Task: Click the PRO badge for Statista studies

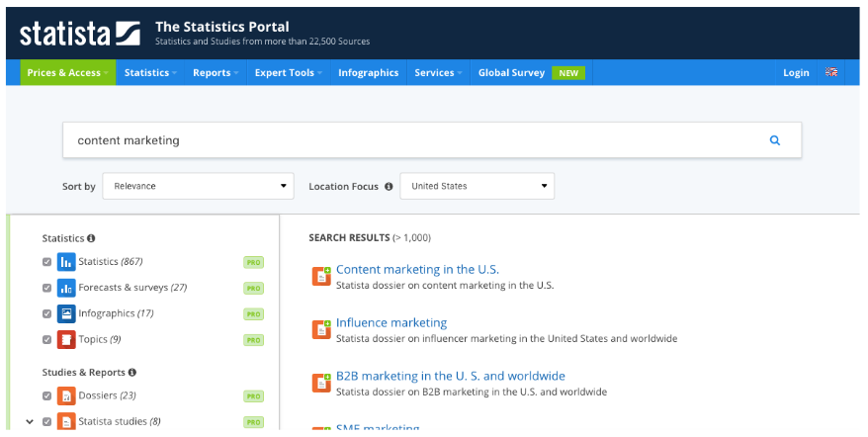Action: coord(253,422)
